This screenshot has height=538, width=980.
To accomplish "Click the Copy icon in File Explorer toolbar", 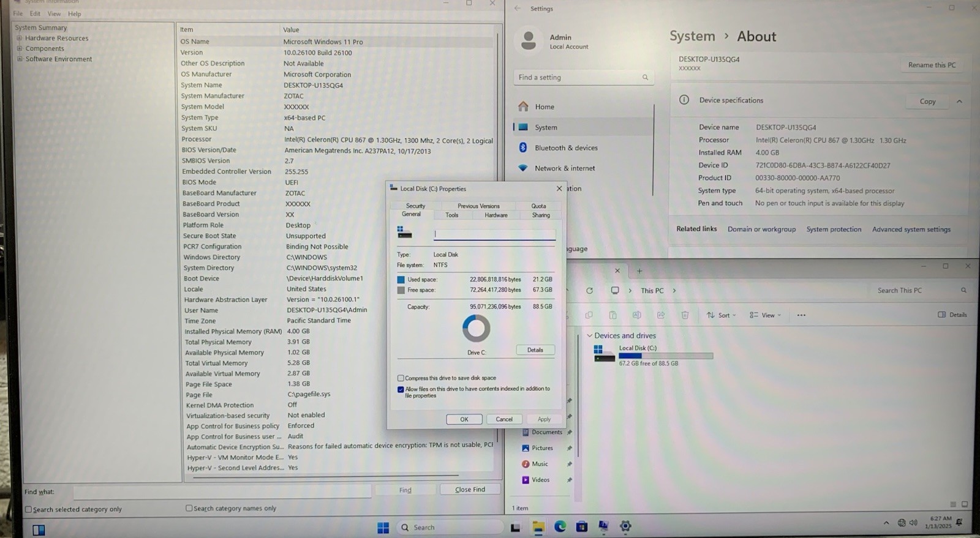I will pos(589,315).
